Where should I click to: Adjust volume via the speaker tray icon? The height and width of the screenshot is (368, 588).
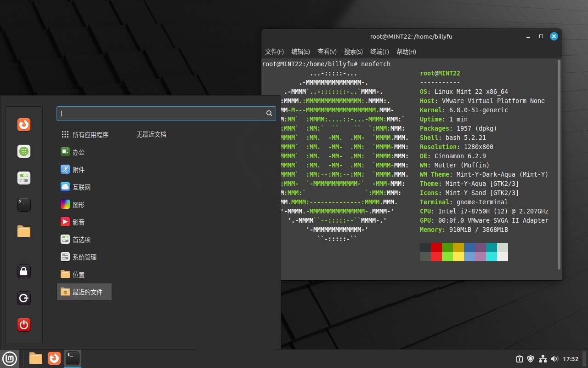pyautogui.click(x=555, y=358)
